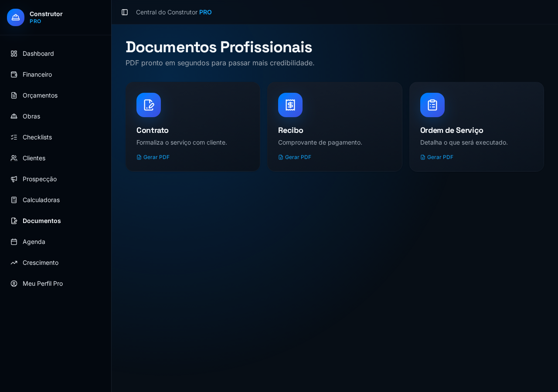Screen dimensions: 558x392
Task: Open the Crescimento section
Action: point(55,263)
